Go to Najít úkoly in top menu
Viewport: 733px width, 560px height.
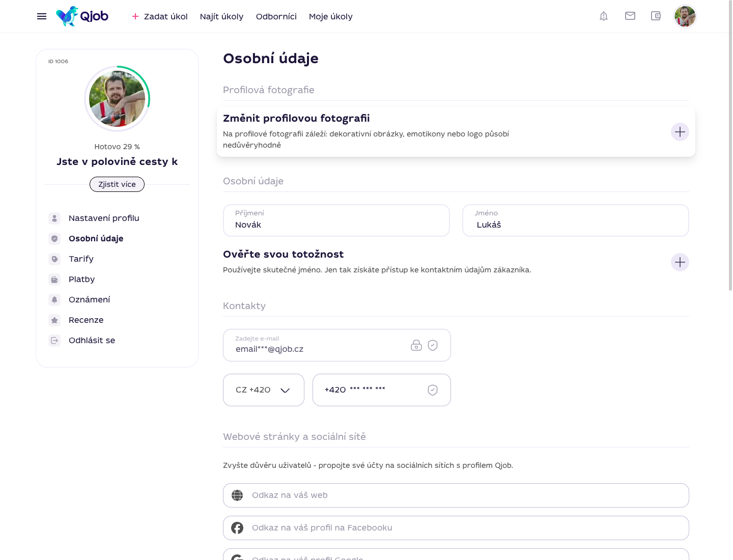pos(221,16)
